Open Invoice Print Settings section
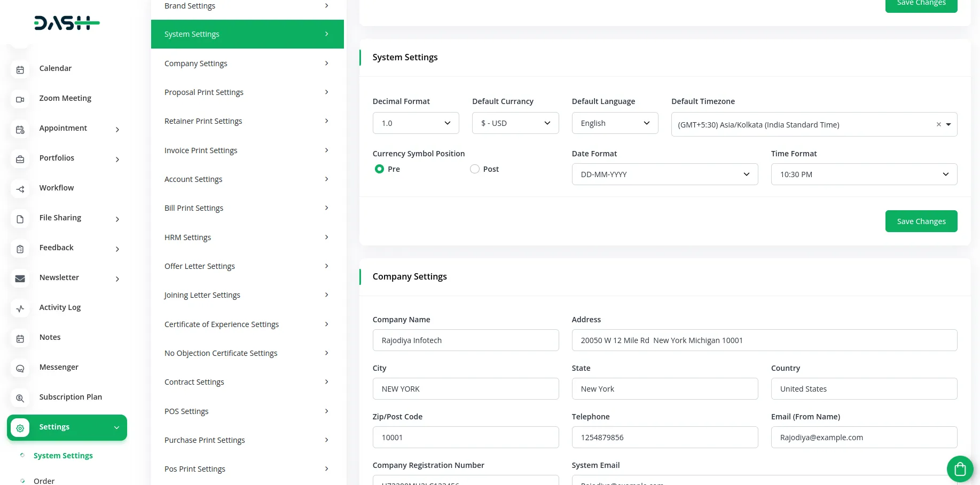Viewport: 980px width, 485px height. [247, 150]
